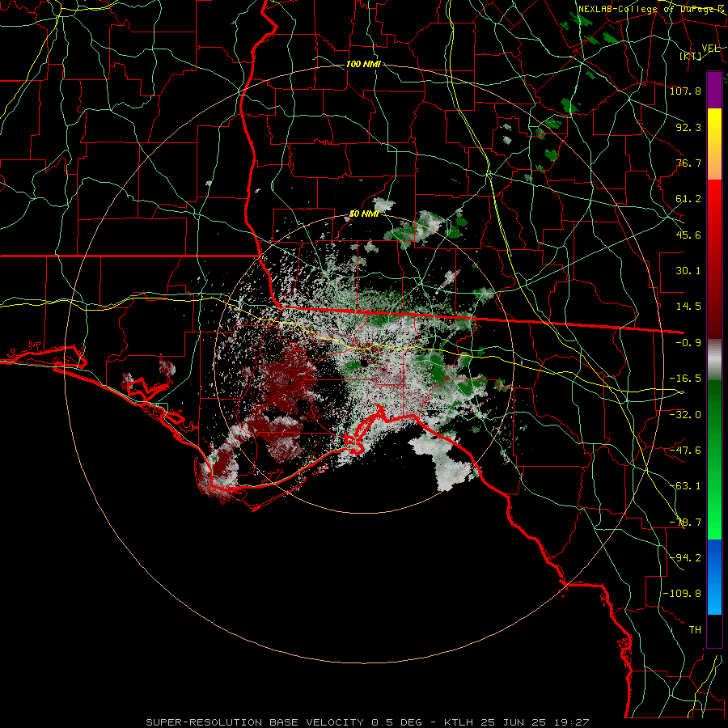728x728 pixels.
Task: Click the gray near-zero segment of the color bar
Action: (x=714, y=360)
